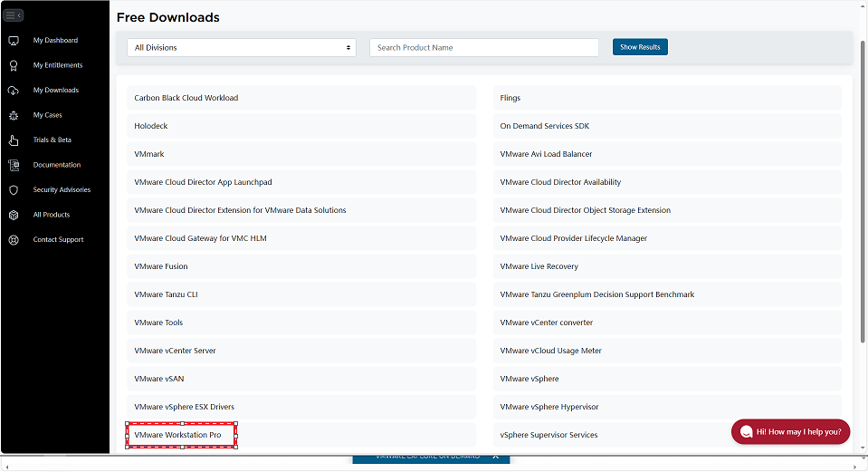Open VMware vSphere ESX Drivers
Image resolution: width=868 pixels, height=472 pixels.
[301, 407]
